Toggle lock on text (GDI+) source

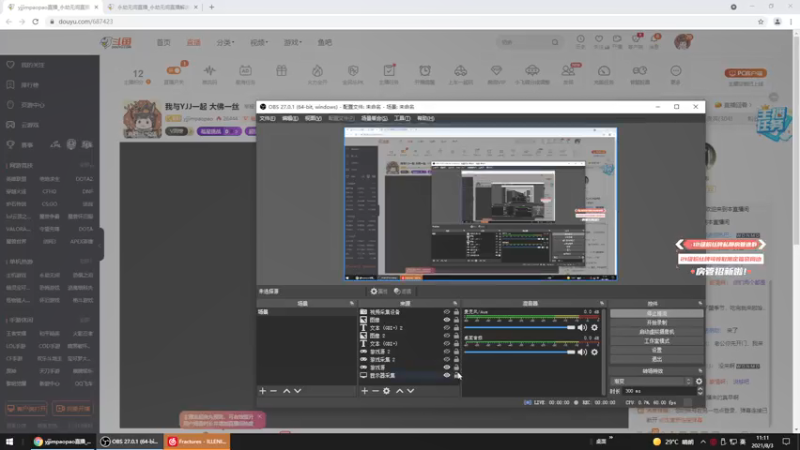click(x=456, y=343)
